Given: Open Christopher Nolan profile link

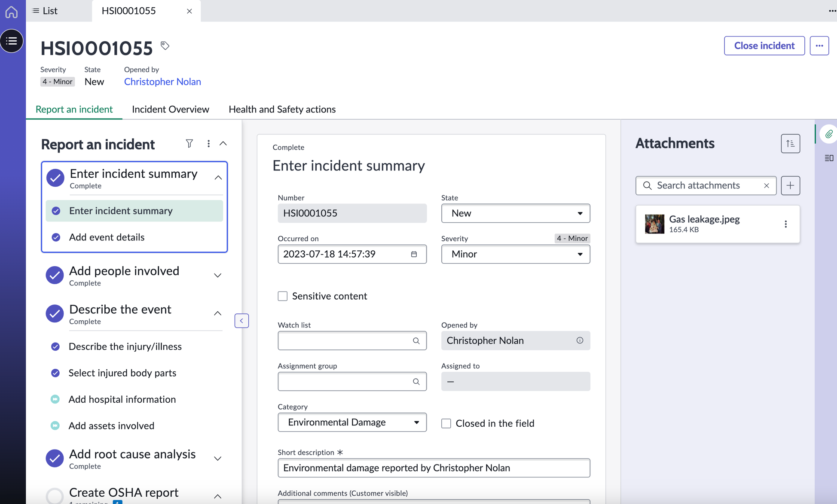Looking at the screenshot, I should click(x=162, y=82).
